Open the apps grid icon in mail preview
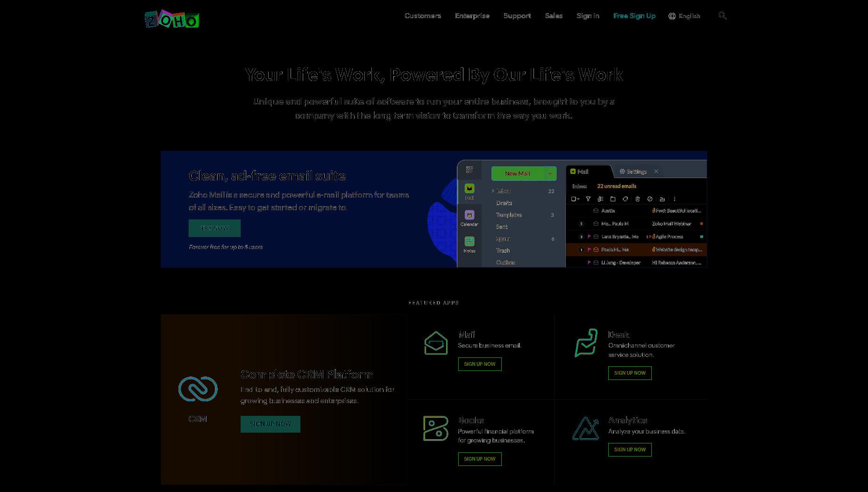 [470, 169]
